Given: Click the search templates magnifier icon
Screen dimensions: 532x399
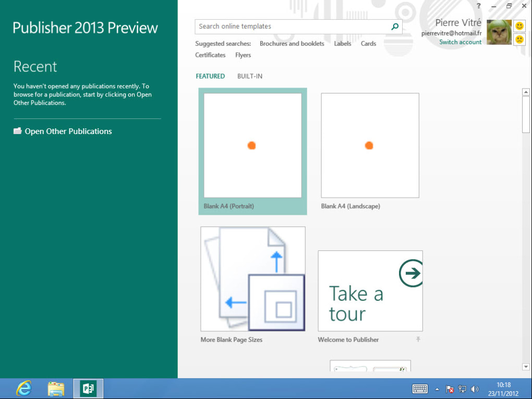Looking at the screenshot, I should tap(395, 26).
